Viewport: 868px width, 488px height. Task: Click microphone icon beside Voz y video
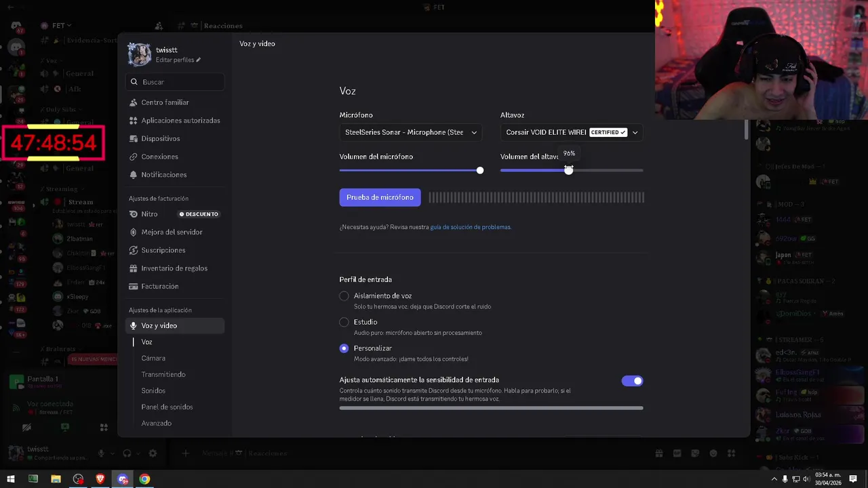134,326
